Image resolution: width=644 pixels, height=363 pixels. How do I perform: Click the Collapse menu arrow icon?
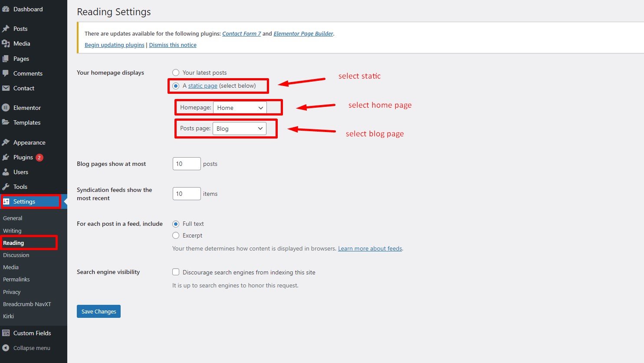6,348
